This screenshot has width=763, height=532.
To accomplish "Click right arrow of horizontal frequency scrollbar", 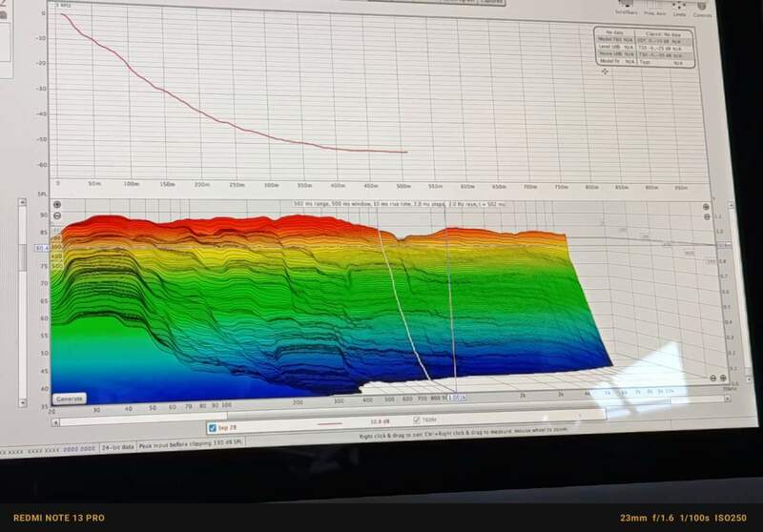I will tap(727, 399).
